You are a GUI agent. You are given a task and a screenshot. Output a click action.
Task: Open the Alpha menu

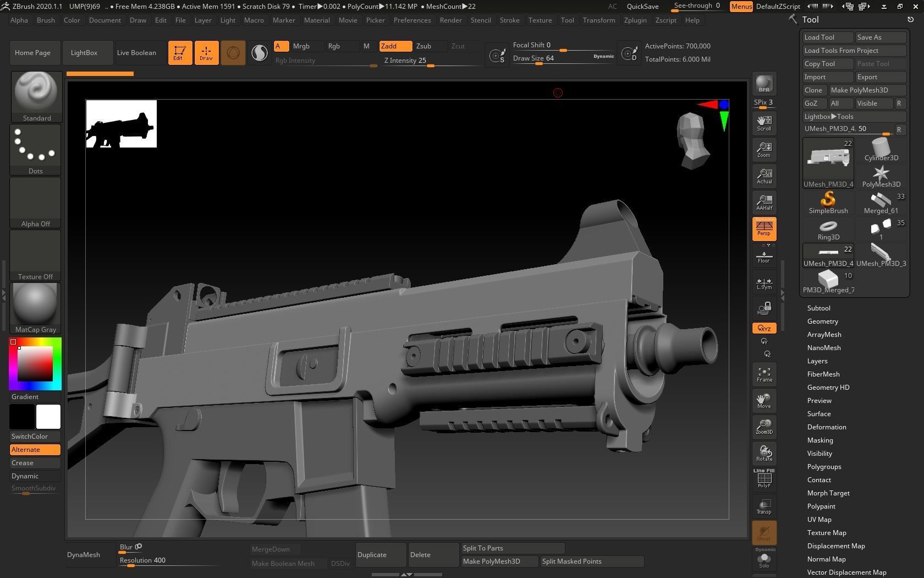(x=19, y=20)
